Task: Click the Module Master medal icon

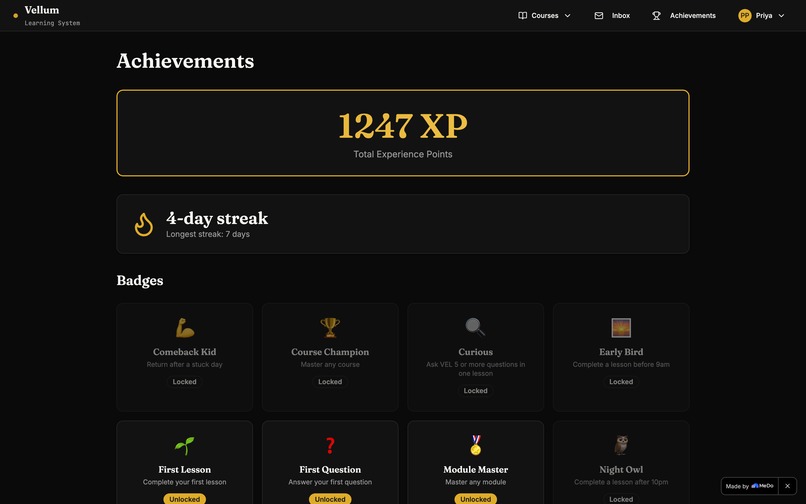Action: point(475,445)
